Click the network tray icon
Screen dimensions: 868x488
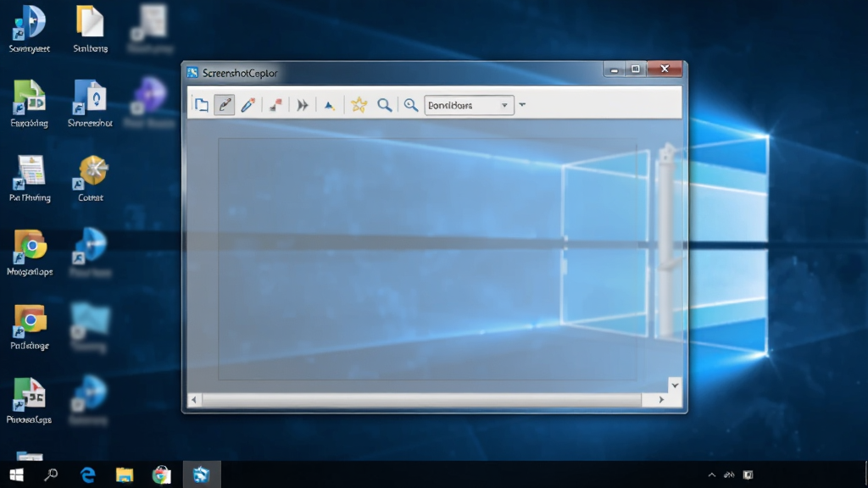click(x=729, y=474)
